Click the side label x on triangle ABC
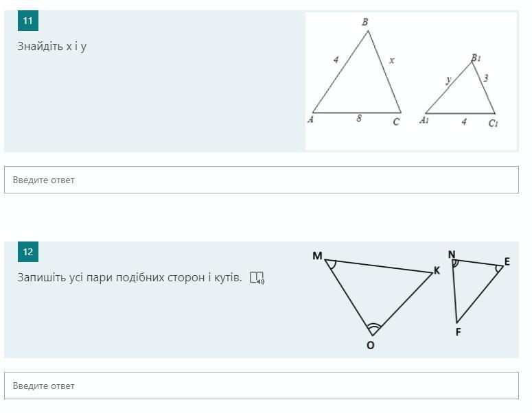Screen dimensions: 532x413 point(392,60)
